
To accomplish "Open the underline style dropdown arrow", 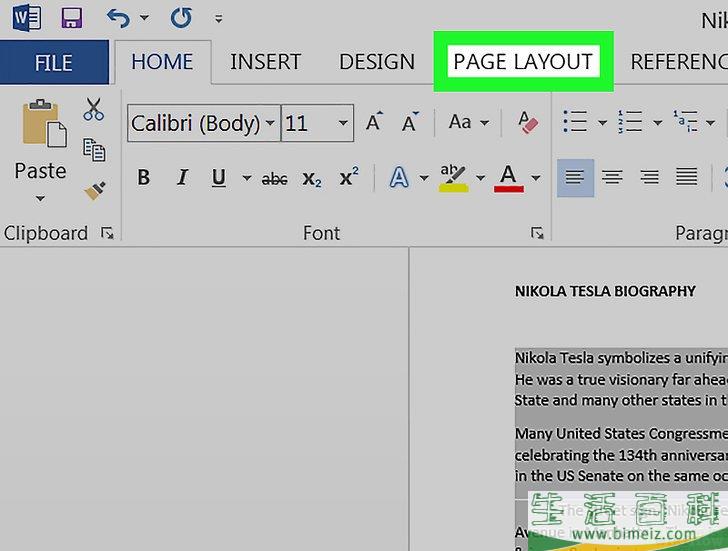I will click(x=247, y=177).
